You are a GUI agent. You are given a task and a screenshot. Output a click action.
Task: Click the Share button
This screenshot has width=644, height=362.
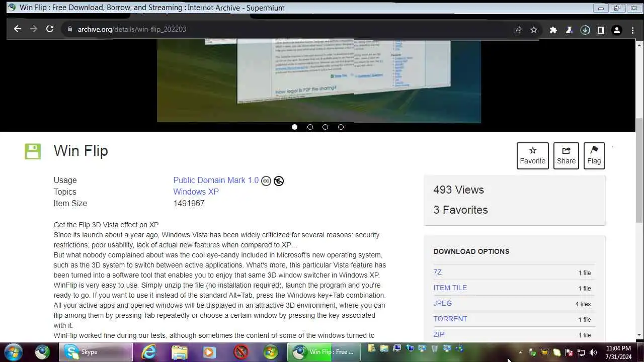(566, 155)
